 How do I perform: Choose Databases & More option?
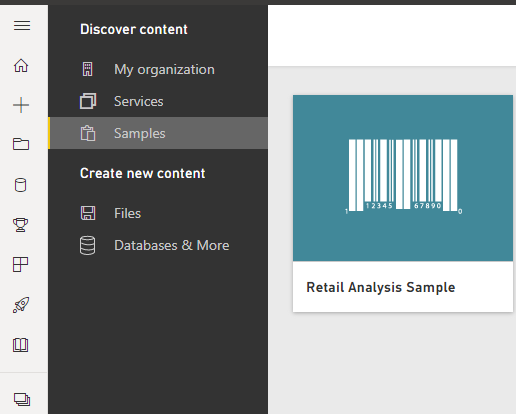158,245
